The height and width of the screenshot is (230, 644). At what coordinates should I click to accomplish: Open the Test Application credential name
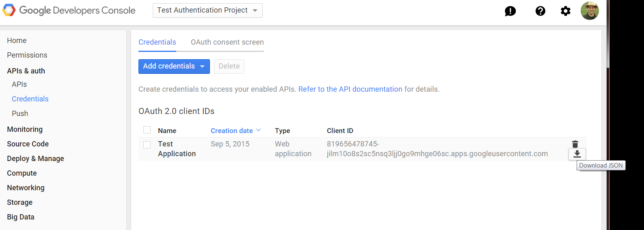(176, 149)
